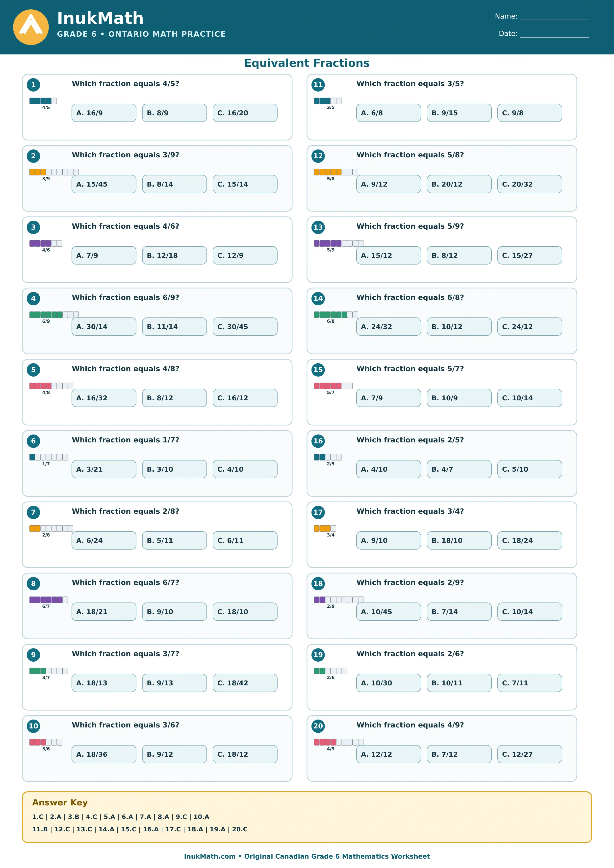Pick option A. 24/32 for question 14

388,327
